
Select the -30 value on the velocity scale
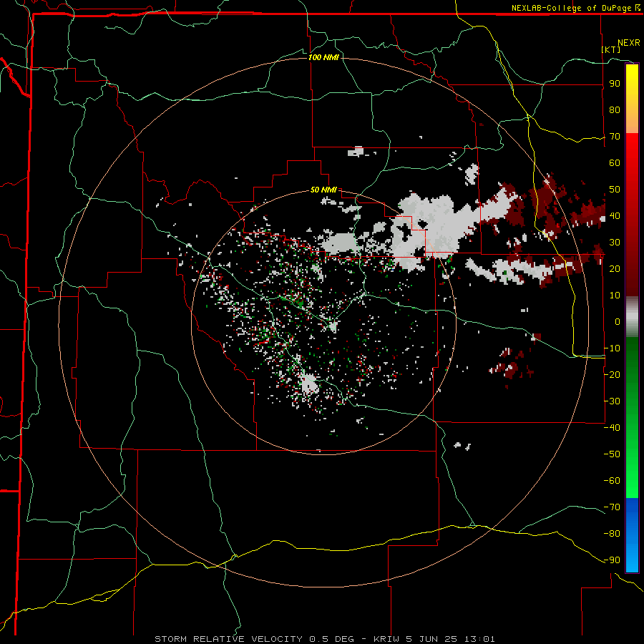point(612,401)
